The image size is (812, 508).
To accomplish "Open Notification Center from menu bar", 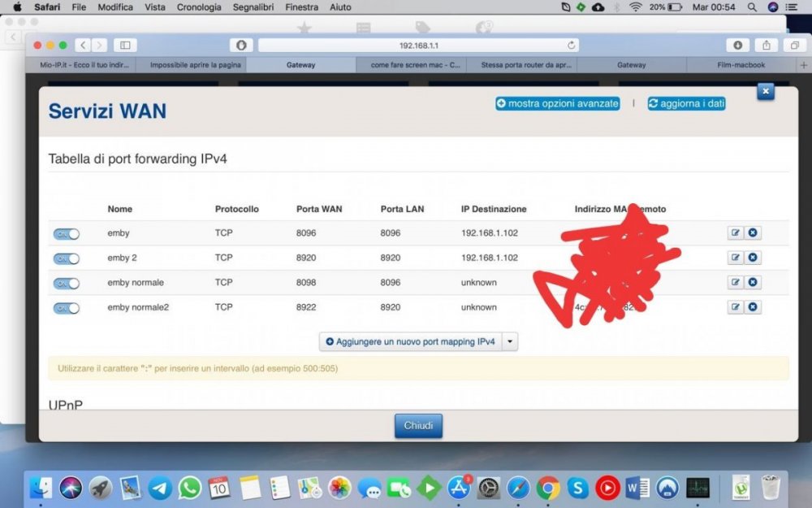I will pyautogui.click(x=792, y=7).
